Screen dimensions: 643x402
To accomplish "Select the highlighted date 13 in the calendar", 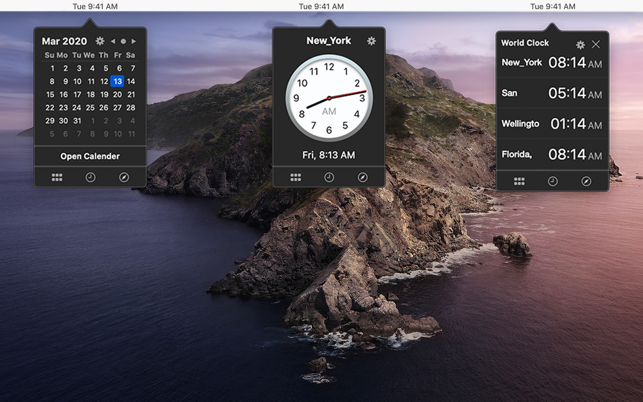I will click(x=117, y=81).
